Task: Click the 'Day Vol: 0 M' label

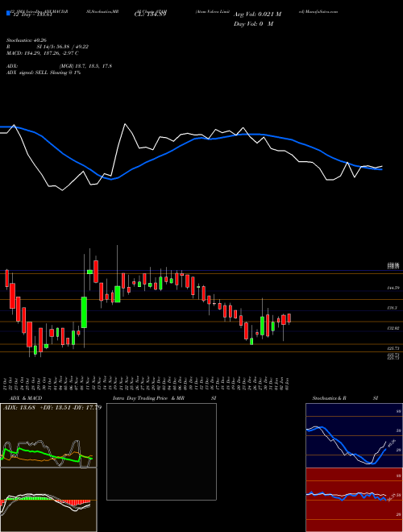Action: click(x=253, y=23)
